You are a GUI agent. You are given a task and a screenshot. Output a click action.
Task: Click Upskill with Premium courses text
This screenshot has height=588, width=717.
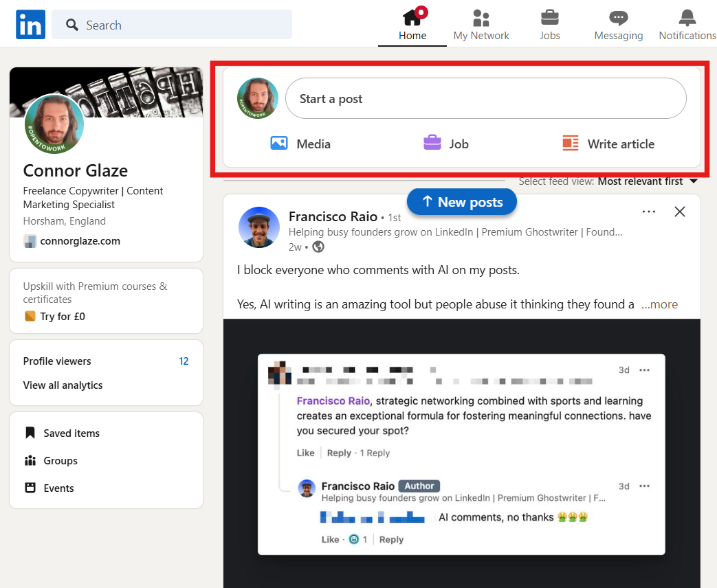click(95, 293)
